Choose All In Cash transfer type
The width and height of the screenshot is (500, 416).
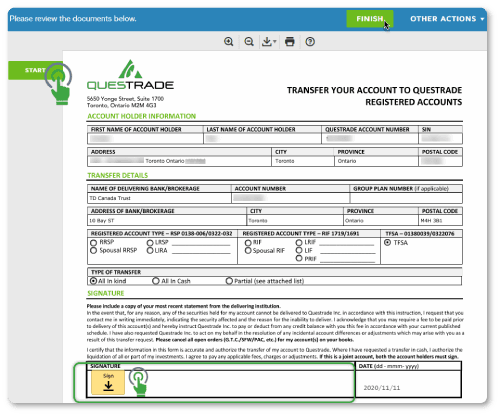click(x=156, y=281)
